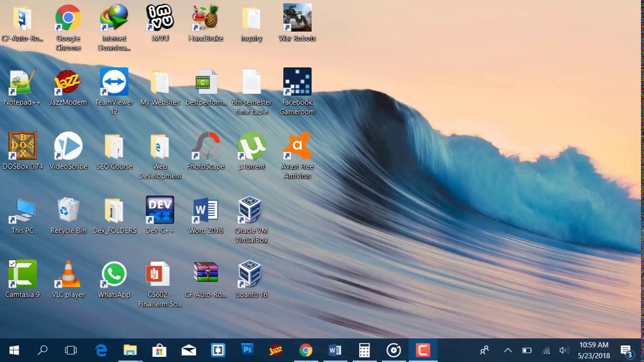Open Calculator from the taskbar
The image size is (644, 362).
pos(364,350)
